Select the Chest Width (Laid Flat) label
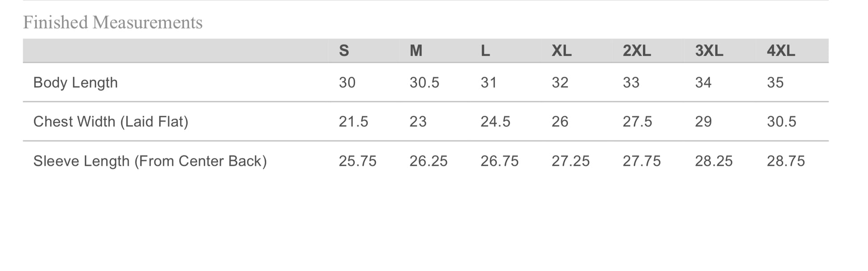 (x=111, y=122)
